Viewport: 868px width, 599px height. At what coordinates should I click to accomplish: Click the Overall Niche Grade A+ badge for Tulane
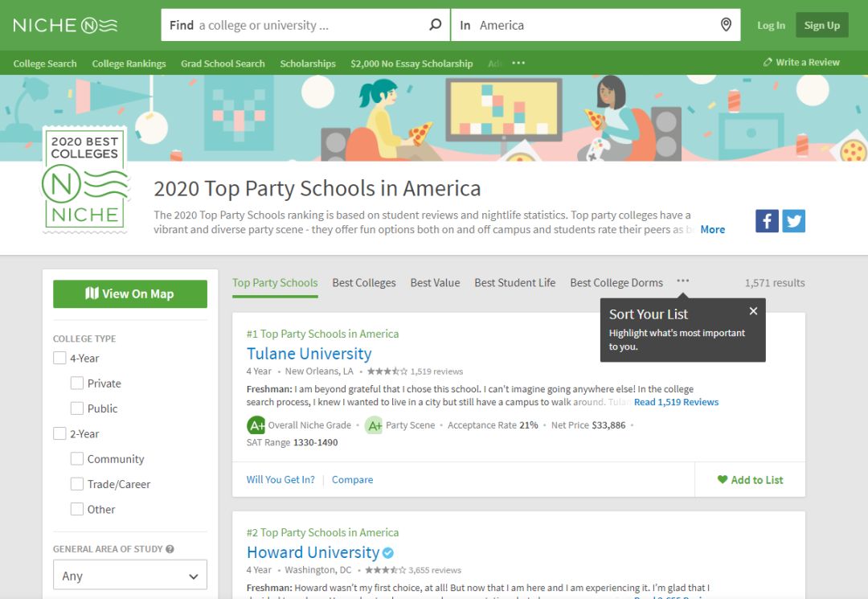pyautogui.click(x=256, y=425)
